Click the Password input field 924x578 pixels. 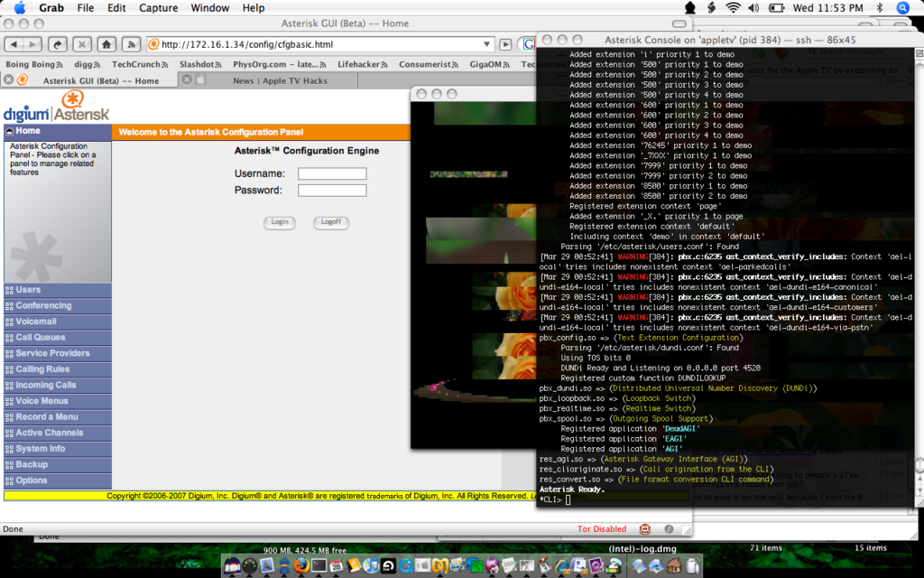pos(332,191)
